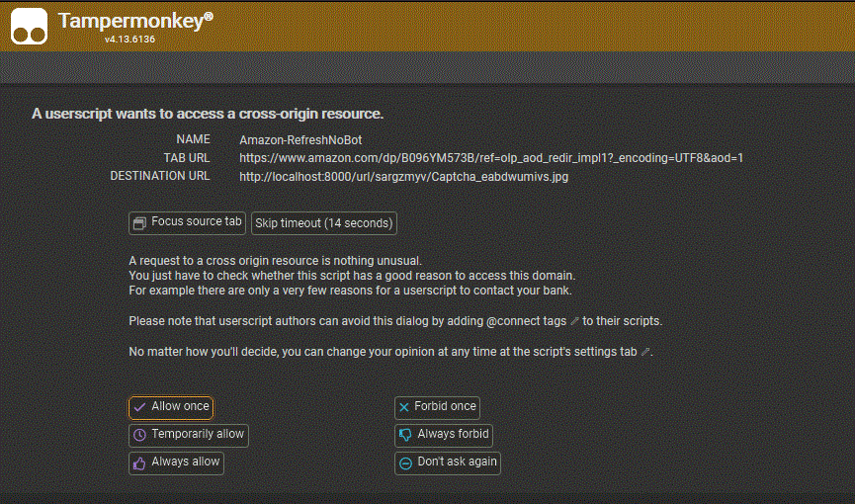Screen dimensions: 855x504
Task: Click 'A request to a cross origin resource' sentence
Action: [x=276, y=261]
